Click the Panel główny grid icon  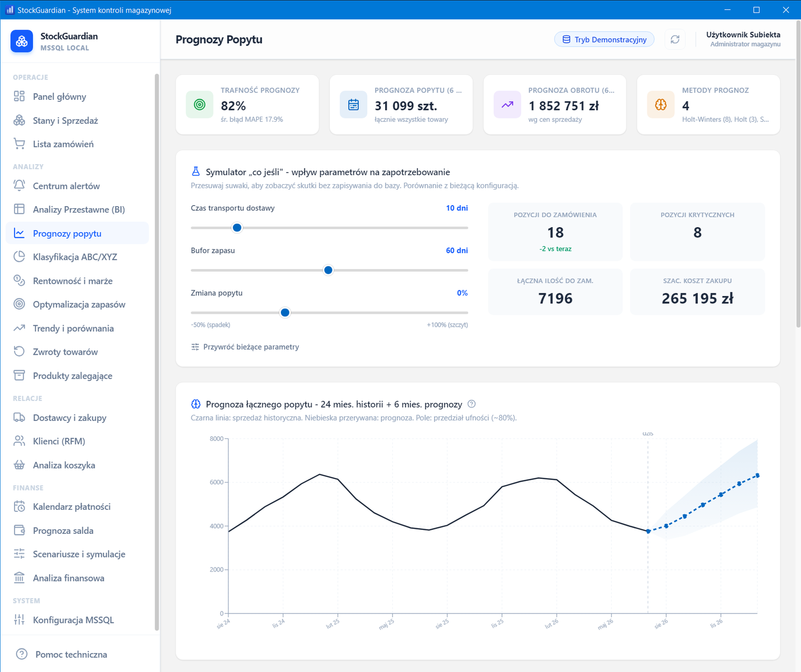pyautogui.click(x=19, y=96)
